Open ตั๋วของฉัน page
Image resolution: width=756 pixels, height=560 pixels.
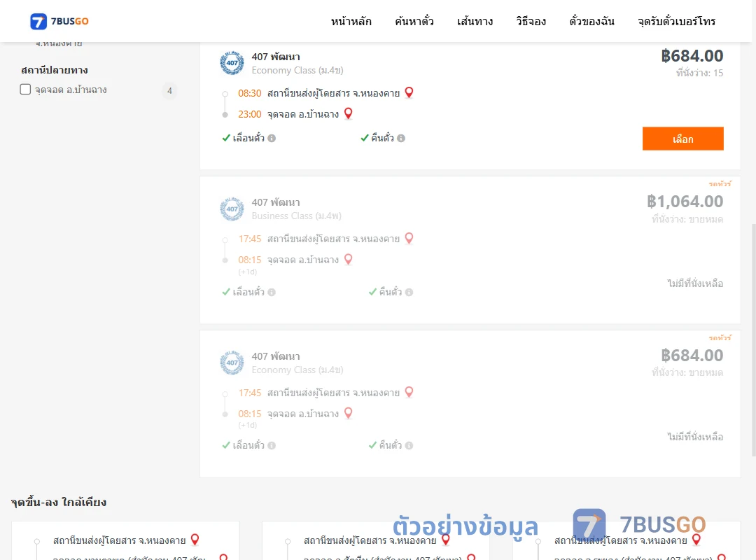(x=591, y=21)
